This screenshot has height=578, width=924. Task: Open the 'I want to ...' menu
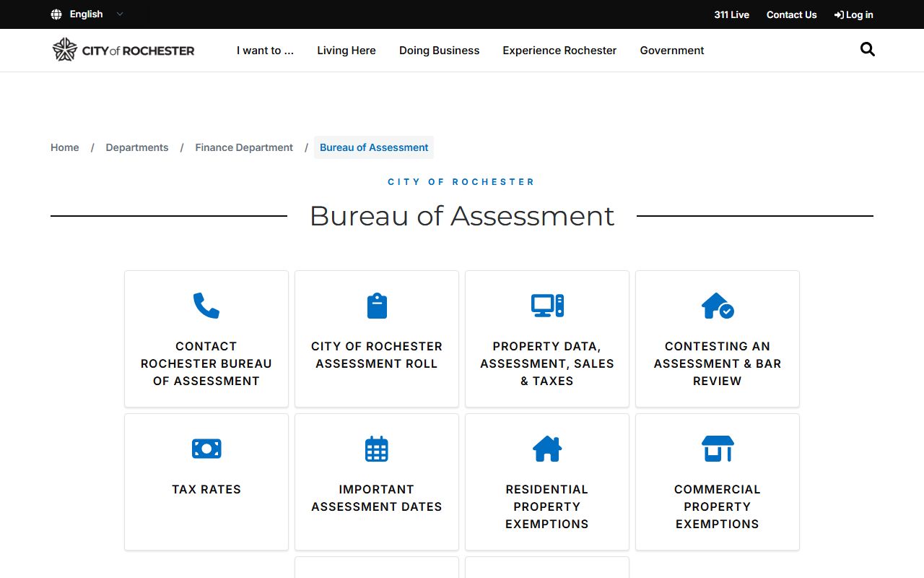click(x=265, y=51)
